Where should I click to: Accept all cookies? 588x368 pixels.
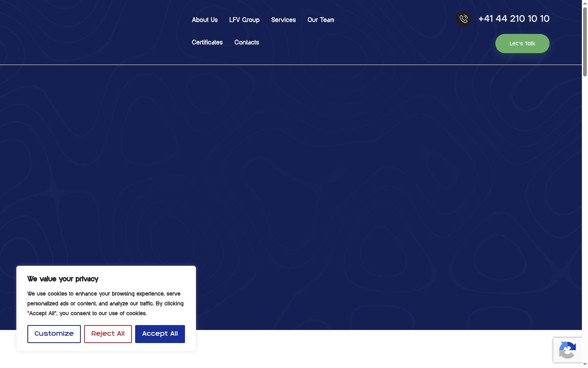coord(160,334)
